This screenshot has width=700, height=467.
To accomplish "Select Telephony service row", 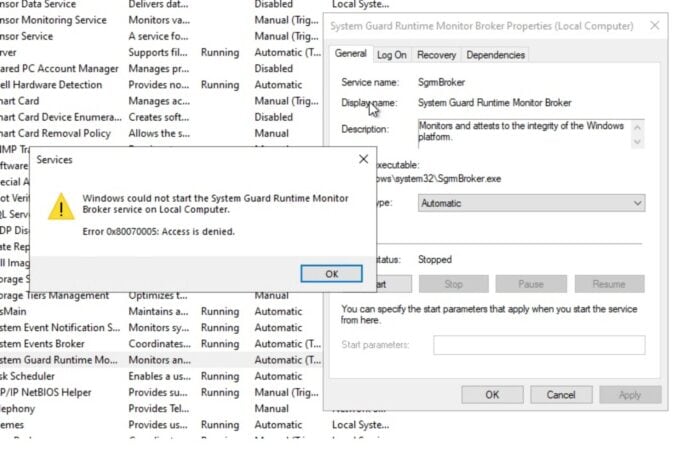I will point(161,409).
